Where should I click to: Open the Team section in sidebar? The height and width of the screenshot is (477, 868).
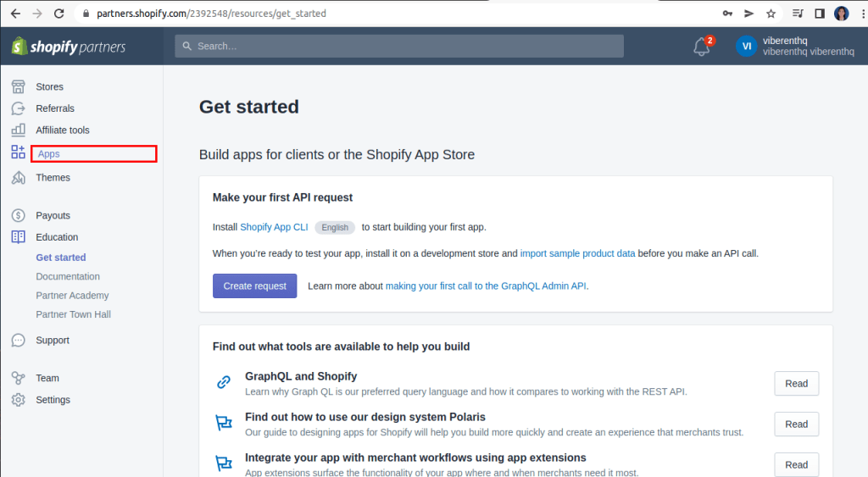click(47, 379)
